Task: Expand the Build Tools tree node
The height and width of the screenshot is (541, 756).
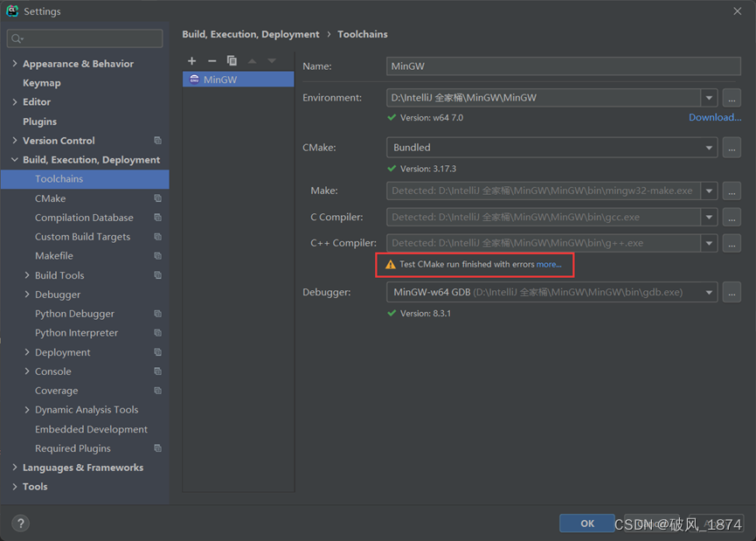Action: coord(27,275)
